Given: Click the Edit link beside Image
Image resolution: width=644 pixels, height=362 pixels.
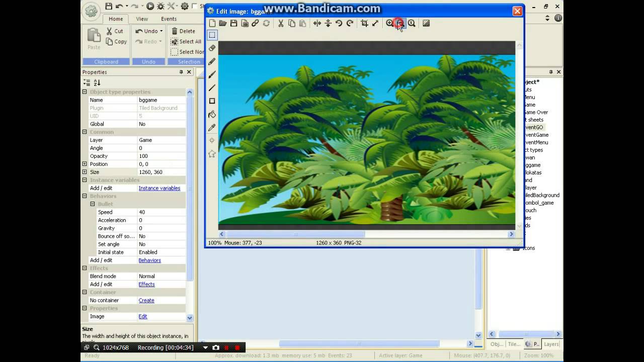Looking at the screenshot, I should (143, 317).
